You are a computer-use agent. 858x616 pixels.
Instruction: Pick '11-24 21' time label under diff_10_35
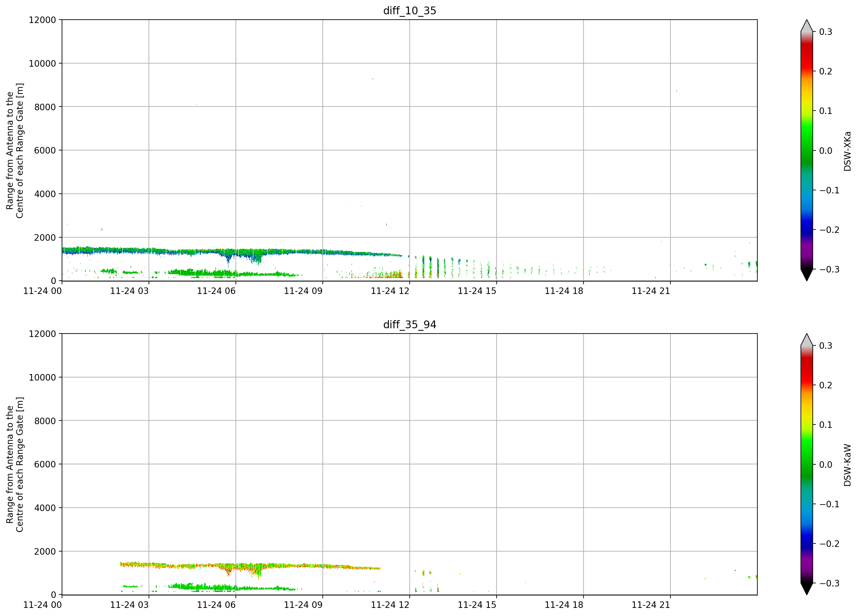pyautogui.click(x=651, y=291)
